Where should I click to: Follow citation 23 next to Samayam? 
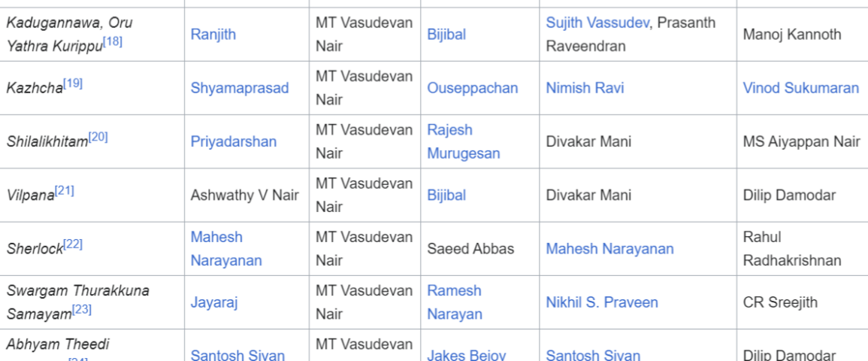pyautogui.click(x=81, y=310)
